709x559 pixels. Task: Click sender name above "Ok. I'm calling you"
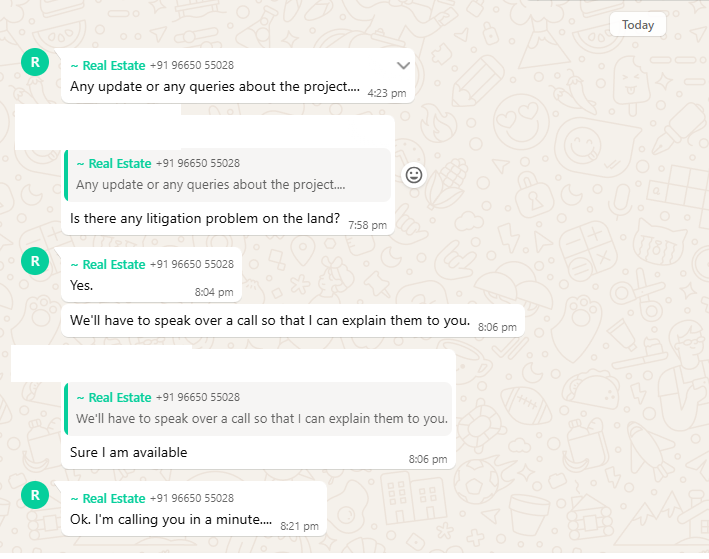tap(108, 498)
